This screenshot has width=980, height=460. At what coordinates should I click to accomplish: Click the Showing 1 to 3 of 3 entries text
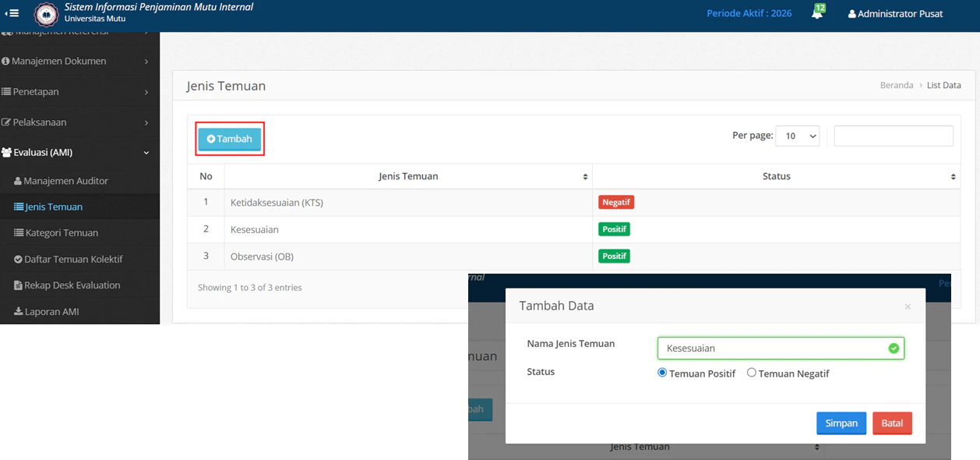tap(249, 287)
